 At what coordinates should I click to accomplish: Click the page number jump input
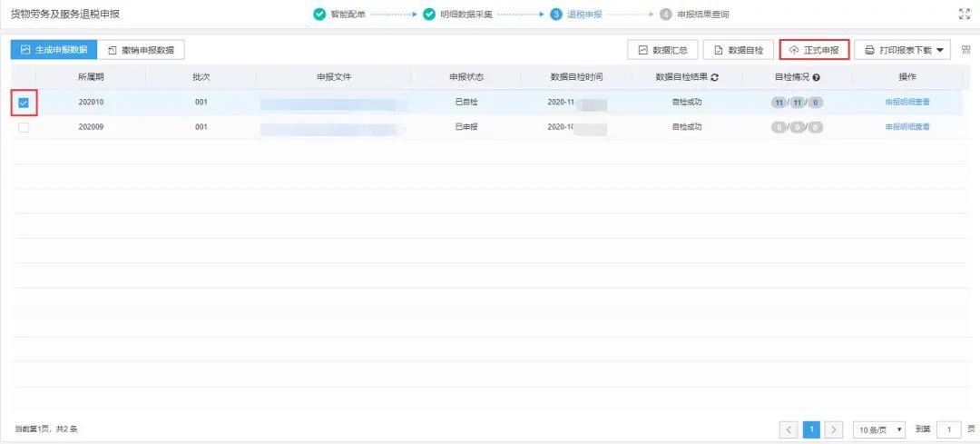pyautogui.click(x=949, y=429)
